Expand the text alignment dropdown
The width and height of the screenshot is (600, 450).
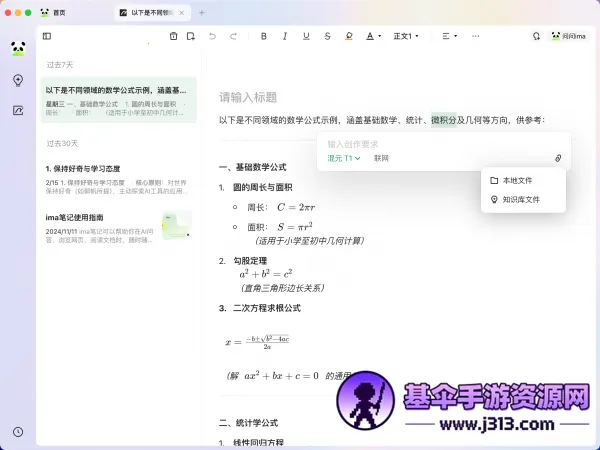point(450,36)
